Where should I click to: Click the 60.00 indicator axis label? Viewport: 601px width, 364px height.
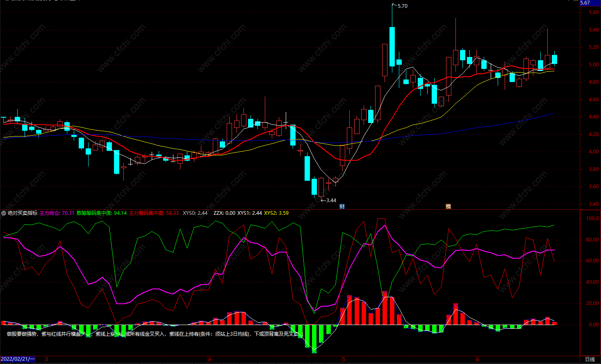click(x=592, y=261)
